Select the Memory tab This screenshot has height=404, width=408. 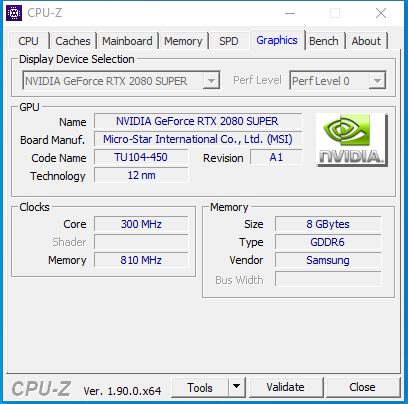[x=183, y=41]
